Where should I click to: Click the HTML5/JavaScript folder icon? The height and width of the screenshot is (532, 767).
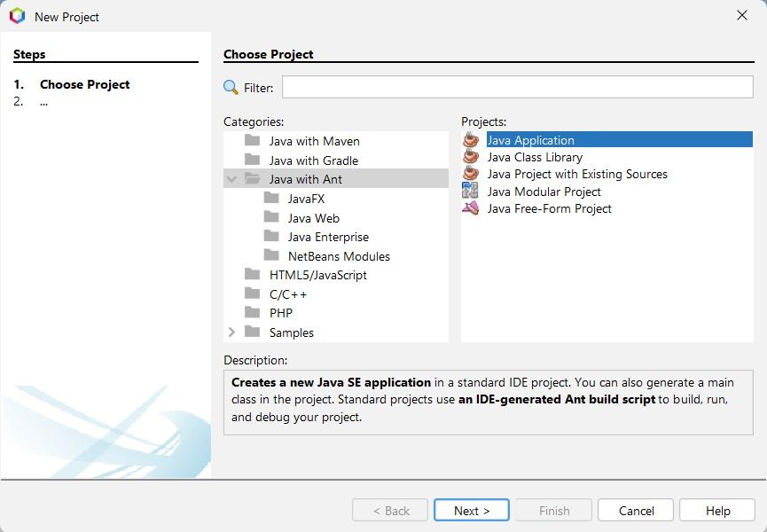[253, 274]
